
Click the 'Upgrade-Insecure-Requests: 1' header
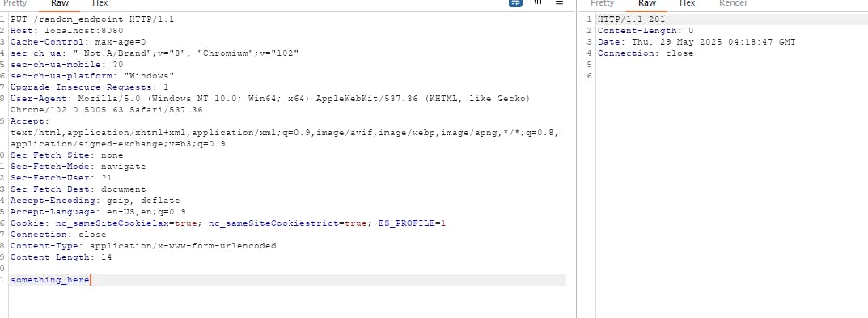(90, 87)
